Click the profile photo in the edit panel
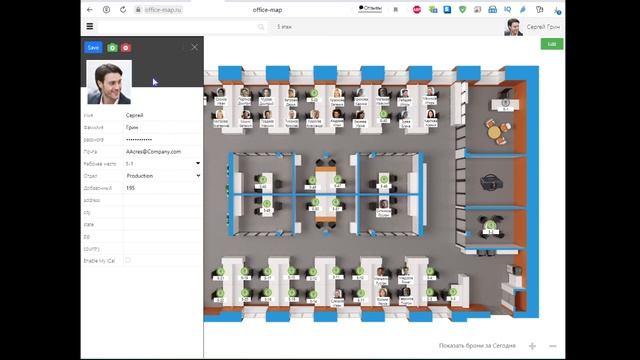This screenshot has width=640, height=360. (x=109, y=82)
